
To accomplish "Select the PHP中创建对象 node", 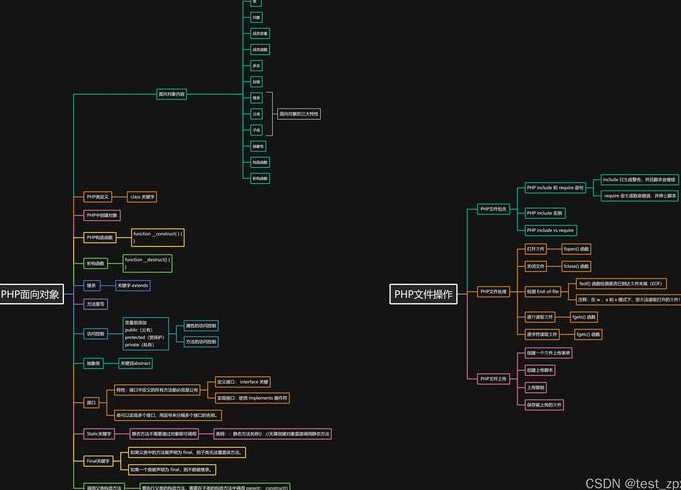I will coord(102,215).
